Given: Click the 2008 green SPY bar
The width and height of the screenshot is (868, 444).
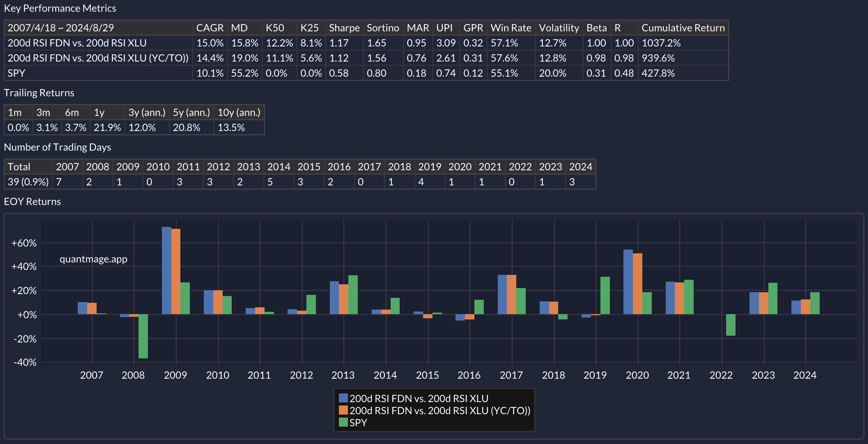Looking at the screenshot, I should 143,336.
